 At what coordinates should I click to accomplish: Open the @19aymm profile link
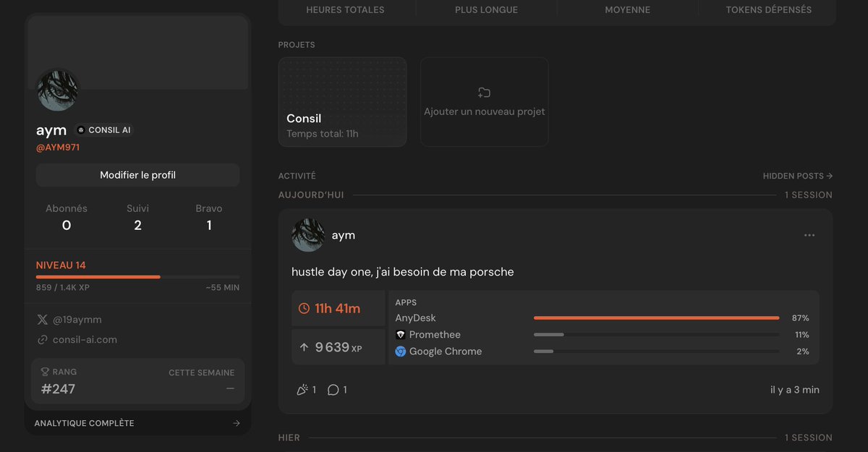coord(77,320)
